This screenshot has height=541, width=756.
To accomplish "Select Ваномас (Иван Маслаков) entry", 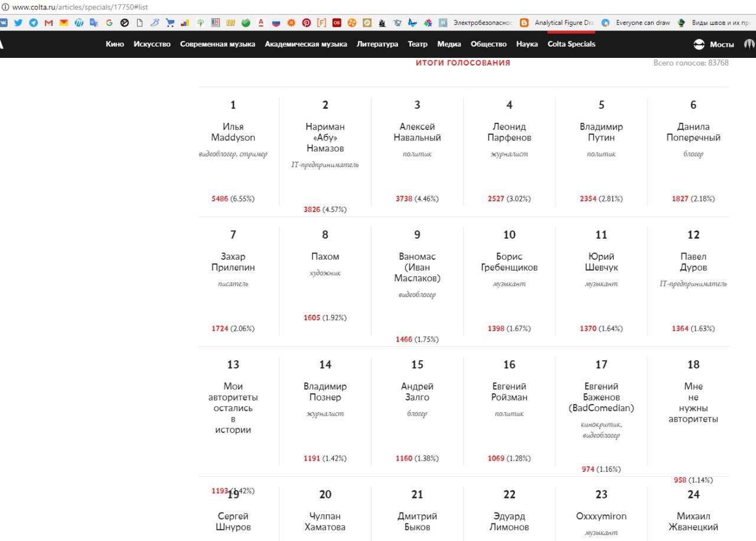I will point(417,268).
